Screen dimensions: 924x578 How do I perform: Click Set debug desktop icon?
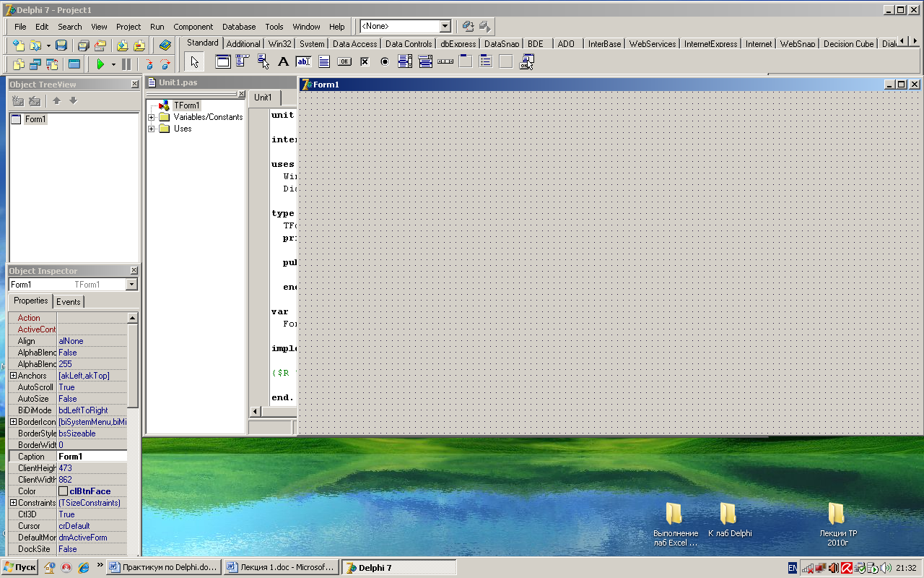tap(484, 26)
